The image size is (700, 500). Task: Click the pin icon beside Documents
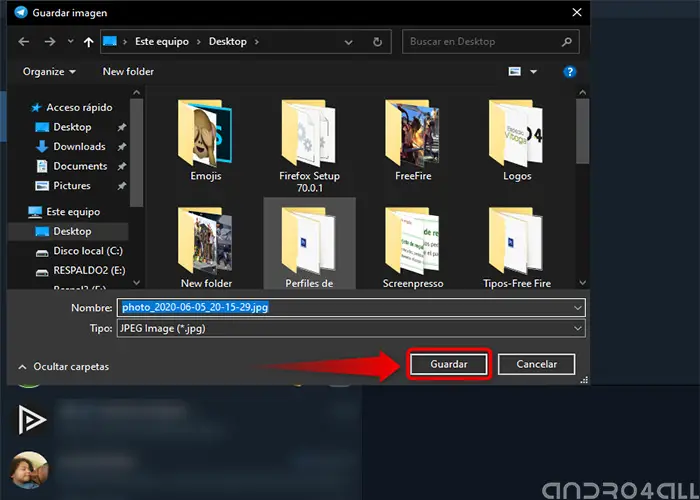pos(121,167)
